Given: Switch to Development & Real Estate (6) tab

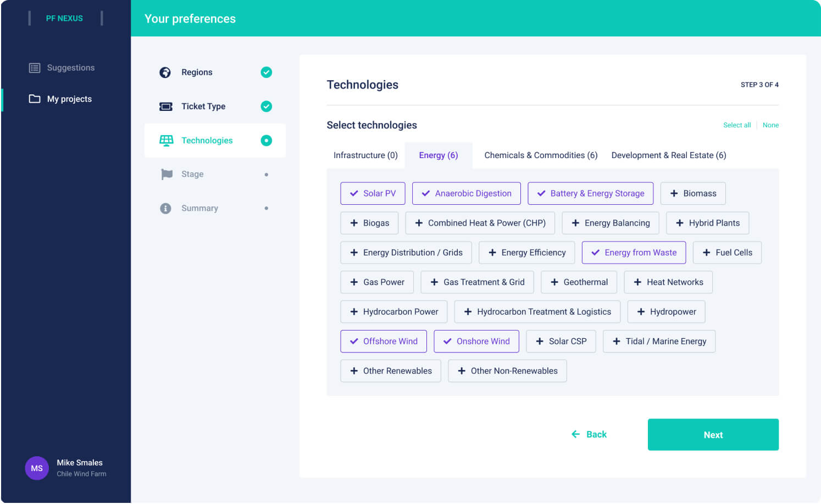Looking at the screenshot, I should [669, 155].
